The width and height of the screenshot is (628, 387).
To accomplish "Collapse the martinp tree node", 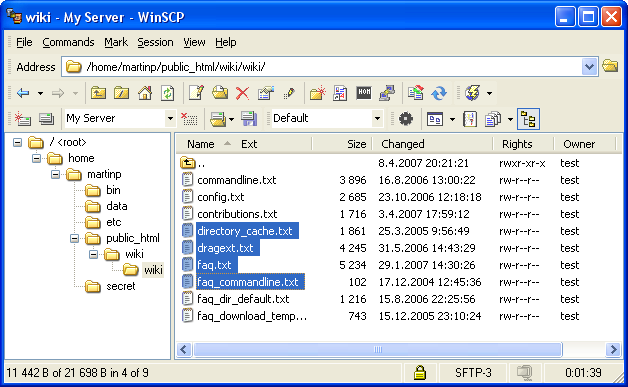I will pyautogui.click(x=55, y=174).
